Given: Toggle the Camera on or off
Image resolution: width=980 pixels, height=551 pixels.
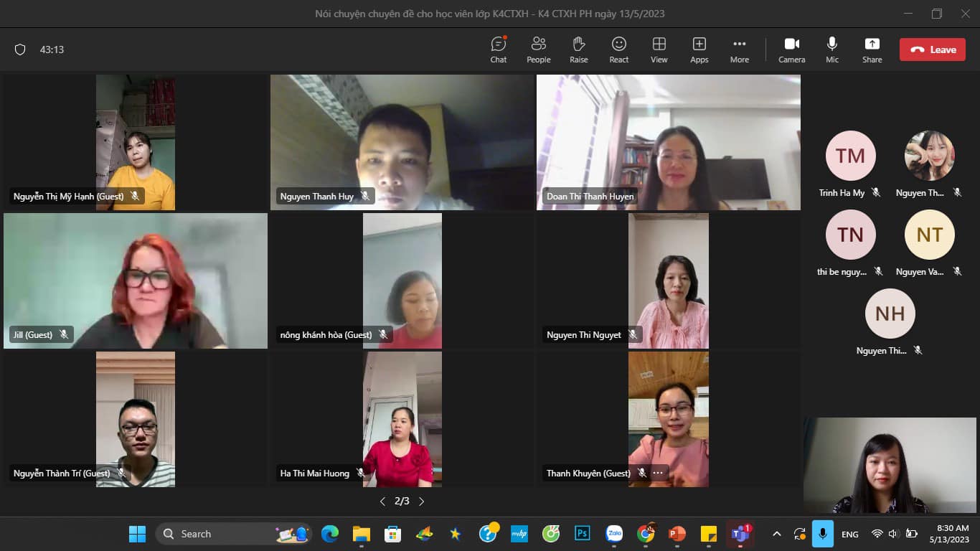Looking at the screenshot, I should pyautogui.click(x=791, y=50).
